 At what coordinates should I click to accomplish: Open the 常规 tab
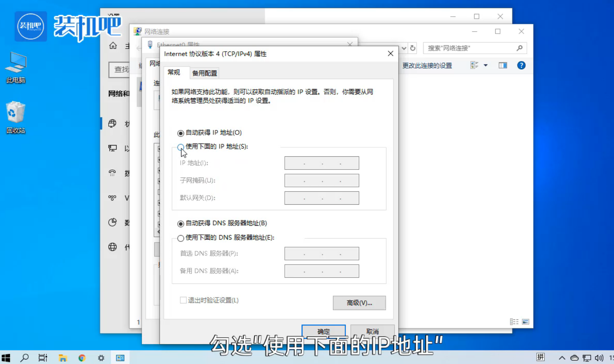pyautogui.click(x=174, y=72)
